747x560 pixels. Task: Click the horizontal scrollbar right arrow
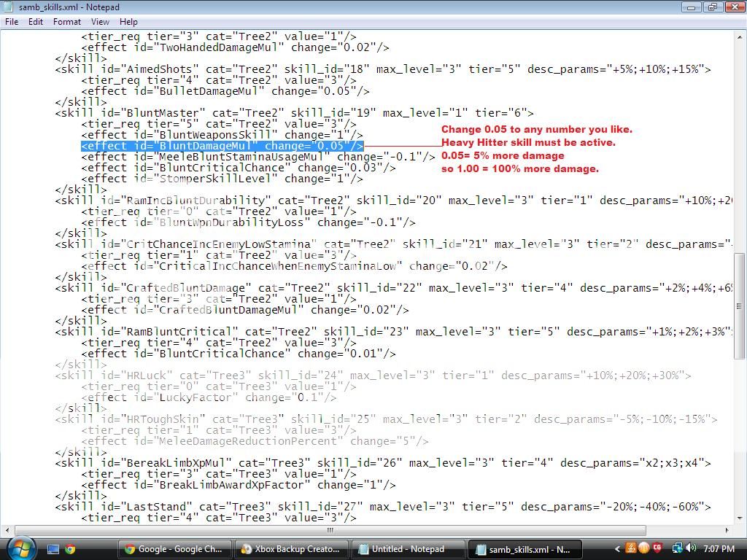click(x=727, y=530)
